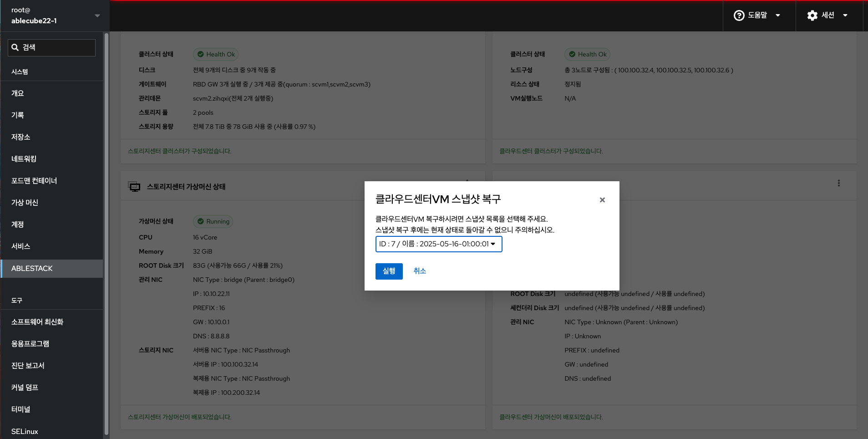Screen dimensions: 868x439
Task: Click the help question mark icon
Action: point(739,15)
